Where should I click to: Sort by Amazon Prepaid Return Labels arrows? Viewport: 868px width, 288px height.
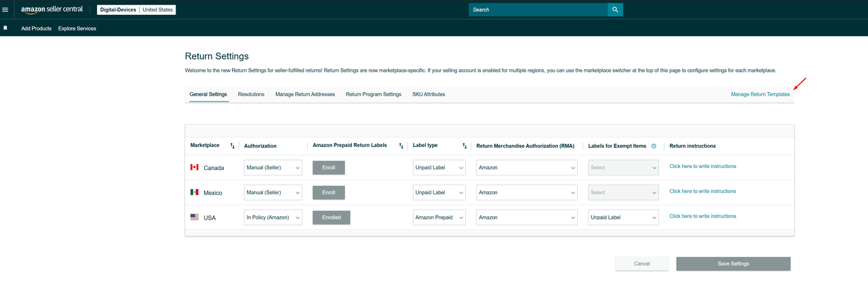401,146
